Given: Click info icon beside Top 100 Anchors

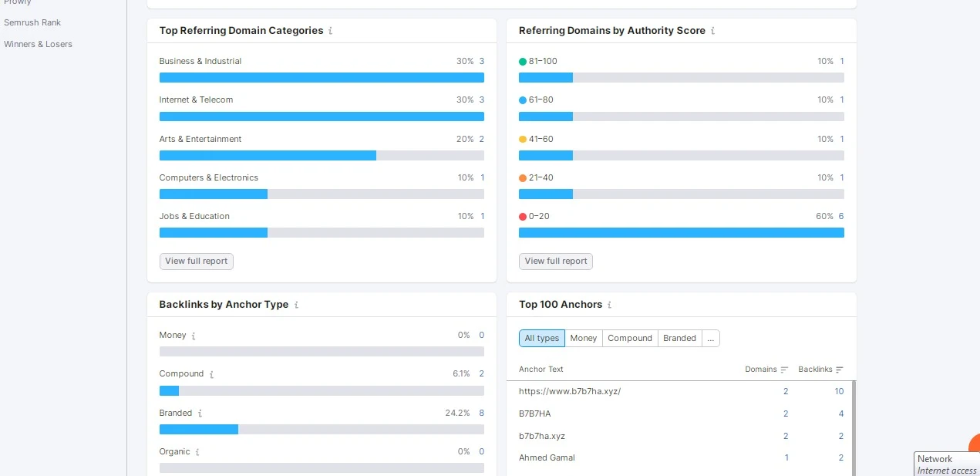Looking at the screenshot, I should [610, 305].
